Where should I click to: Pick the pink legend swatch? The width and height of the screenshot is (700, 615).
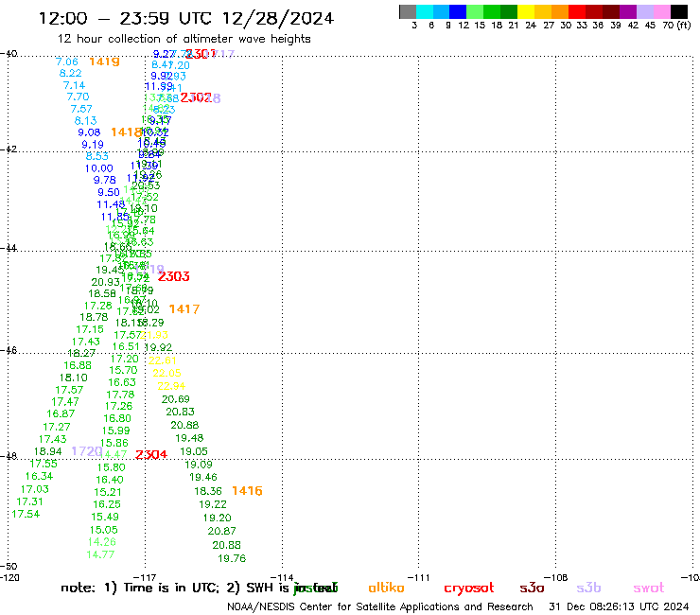point(661,11)
